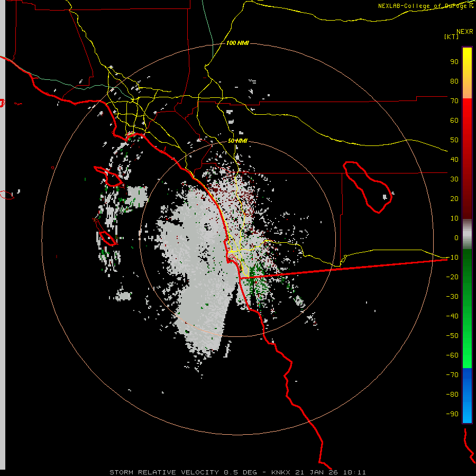Click the -50 value on the velocity scale
Screen dimensions: 476x476
(x=452, y=335)
